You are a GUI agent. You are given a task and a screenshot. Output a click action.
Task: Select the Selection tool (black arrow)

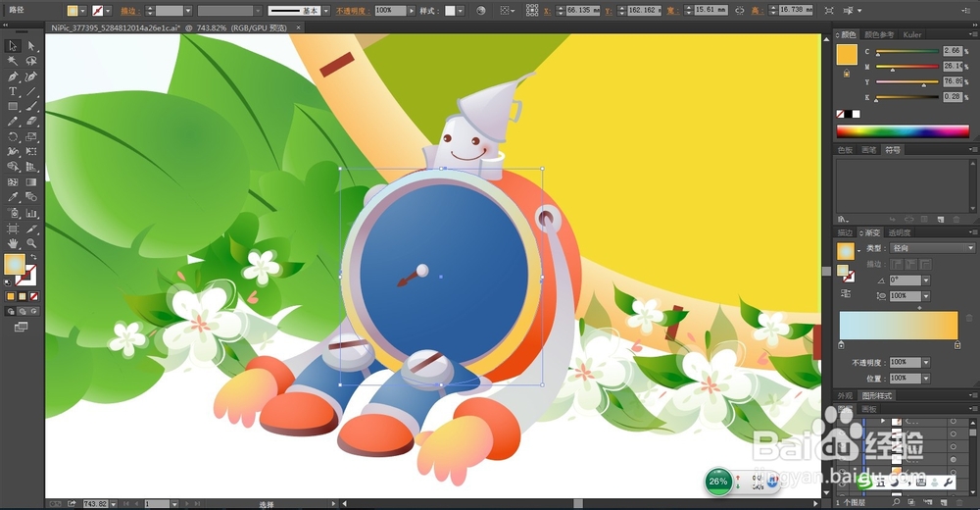[13, 46]
